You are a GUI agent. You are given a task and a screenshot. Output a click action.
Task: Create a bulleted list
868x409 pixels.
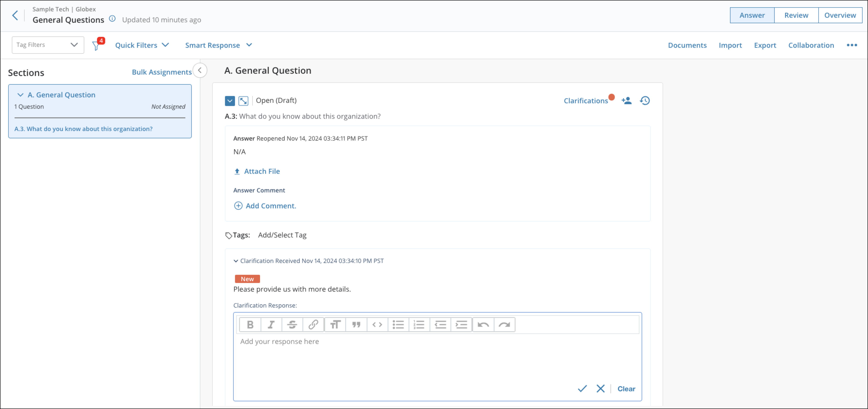click(398, 325)
